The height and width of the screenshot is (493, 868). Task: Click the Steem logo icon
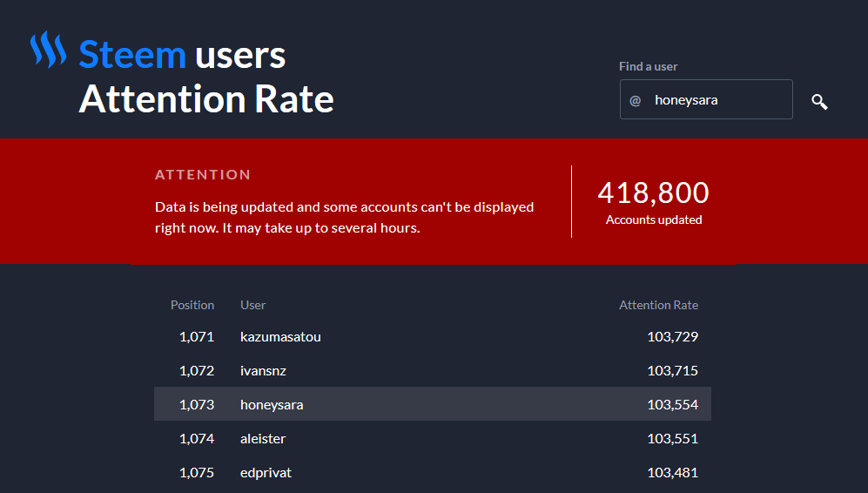[48, 50]
